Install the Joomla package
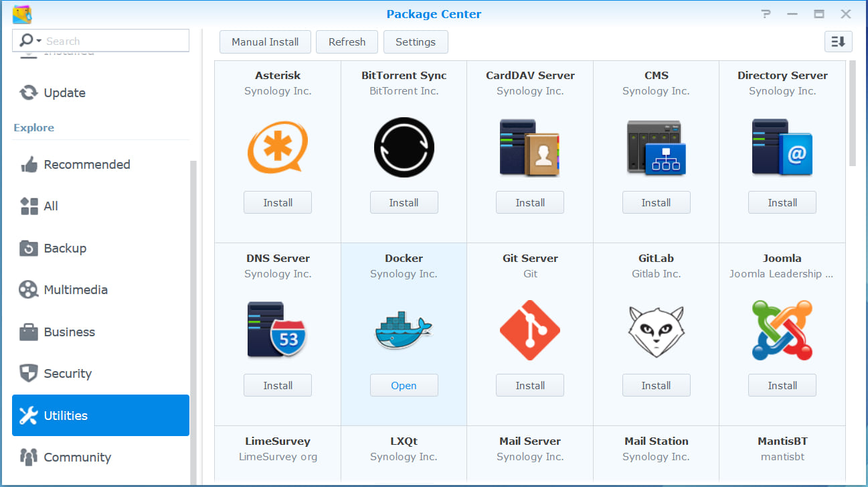The height and width of the screenshot is (487, 868). click(782, 385)
